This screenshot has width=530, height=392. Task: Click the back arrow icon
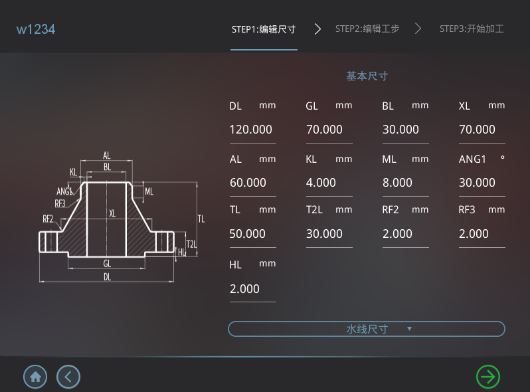click(68, 377)
